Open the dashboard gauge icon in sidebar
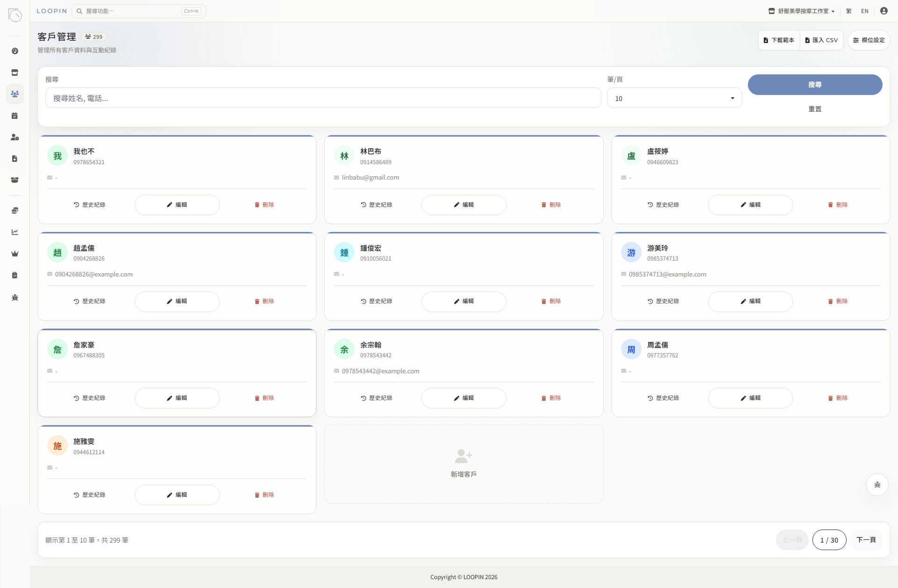The height and width of the screenshot is (588, 898). coord(15,51)
